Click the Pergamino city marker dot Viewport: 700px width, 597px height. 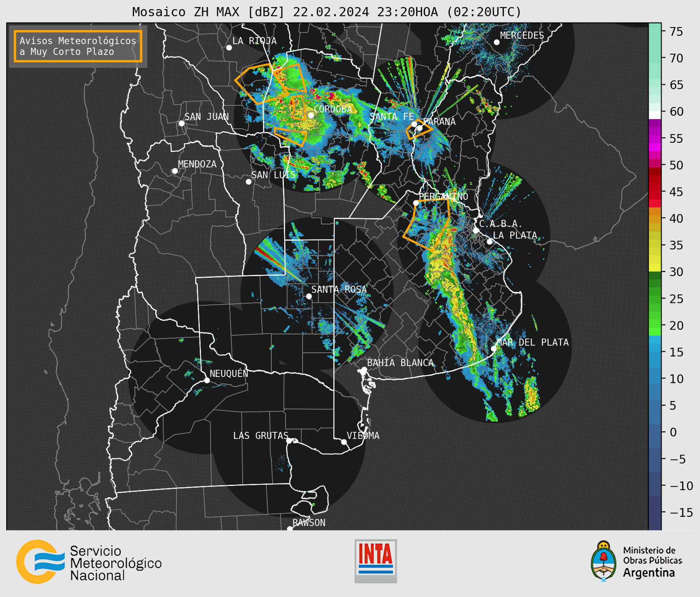[x=416, y=203]
